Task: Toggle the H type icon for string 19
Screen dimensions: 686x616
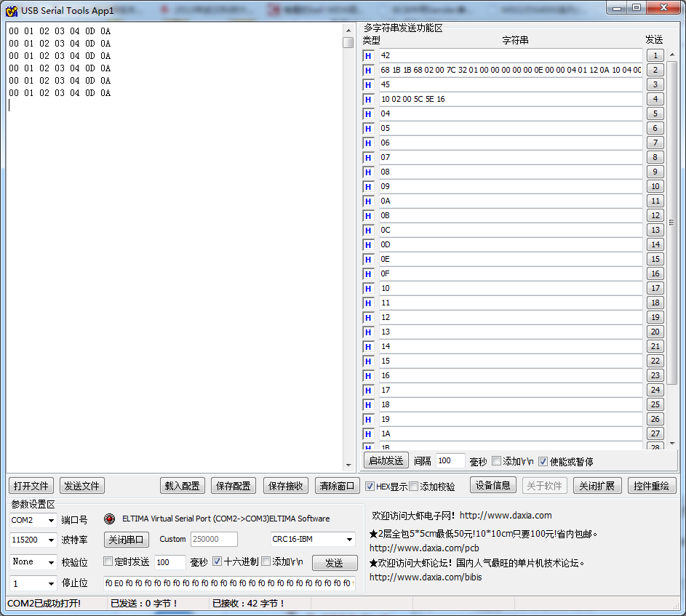Action: (x=368, y=419)
